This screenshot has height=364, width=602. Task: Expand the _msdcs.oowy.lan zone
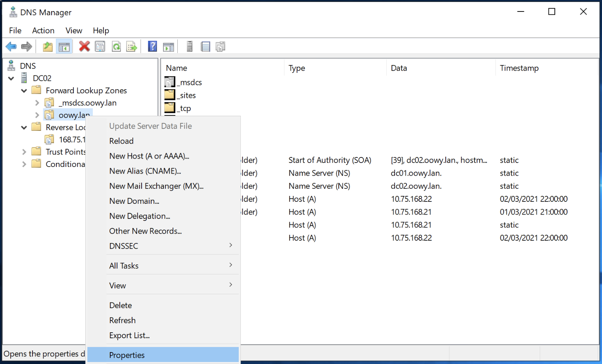37,103
